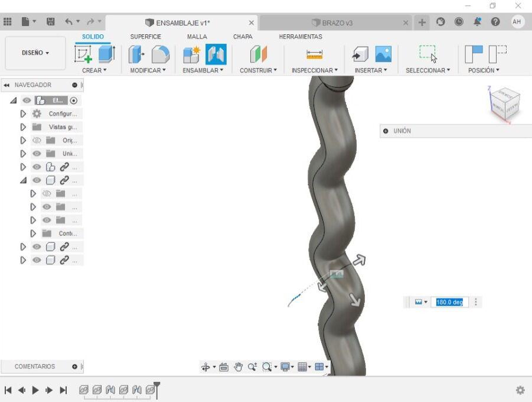Toggle visibility of the root component
Screen dimensions: 532x402
point(27,100)
